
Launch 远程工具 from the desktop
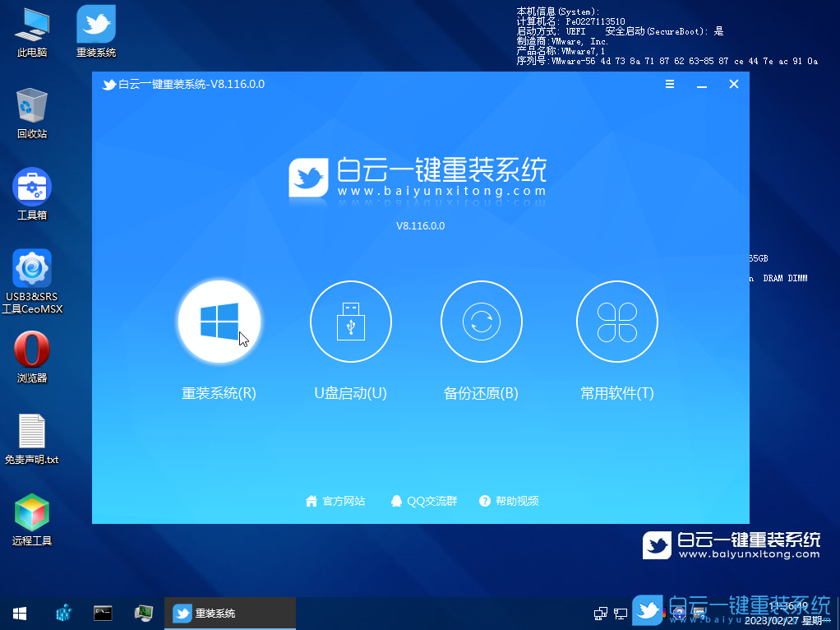click(x=30, y=512)
